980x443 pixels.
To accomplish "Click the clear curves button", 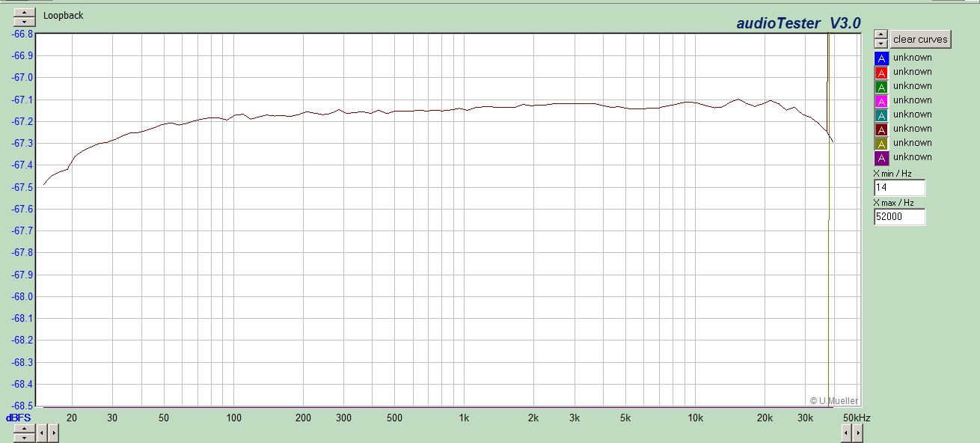I will click(920, 40).
